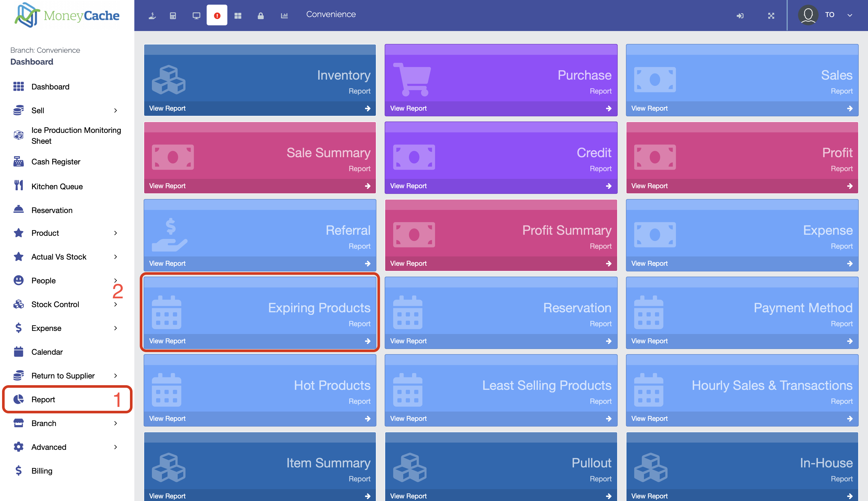Expand the Sell submenu chevron
The height and width of the screenshot is (501, 868).
115,110
